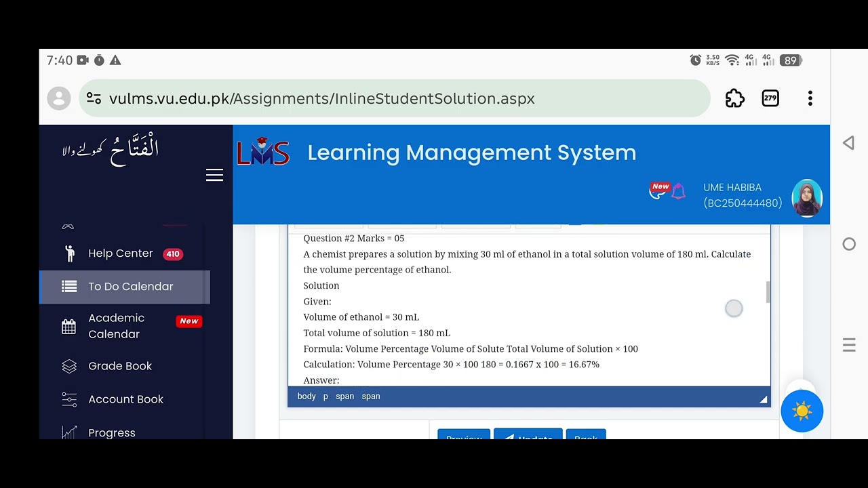
Task: Tap Android back triangle navigation button
Action: (x=848, y=142)
